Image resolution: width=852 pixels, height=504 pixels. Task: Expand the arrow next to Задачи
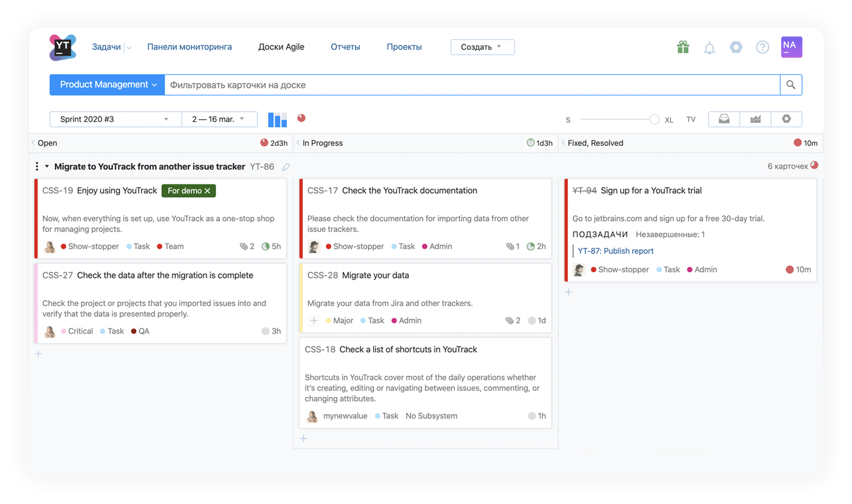coord(130,48)
